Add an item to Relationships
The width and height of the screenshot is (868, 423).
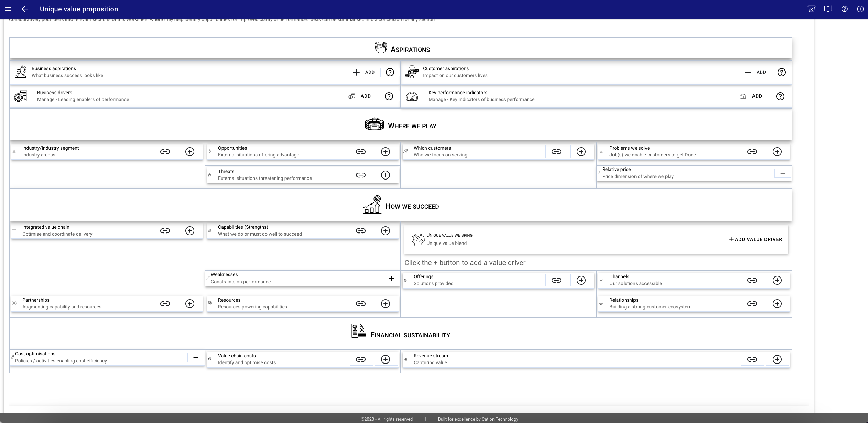777,304
